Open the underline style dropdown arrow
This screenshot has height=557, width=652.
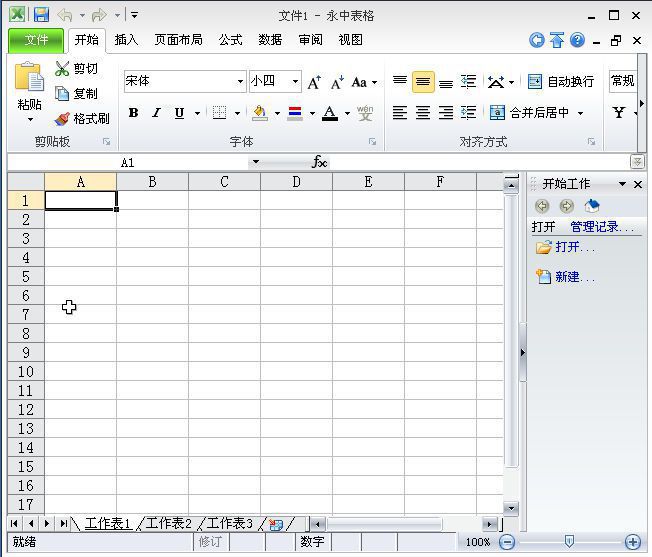pyautogui.click(x=198, y=113)
